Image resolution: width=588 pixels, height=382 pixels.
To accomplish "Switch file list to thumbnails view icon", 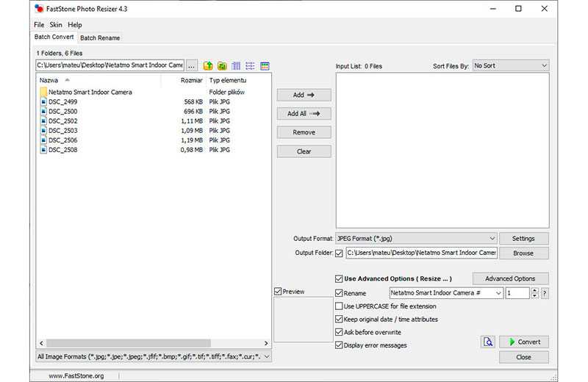I will [x=265, y=66].
